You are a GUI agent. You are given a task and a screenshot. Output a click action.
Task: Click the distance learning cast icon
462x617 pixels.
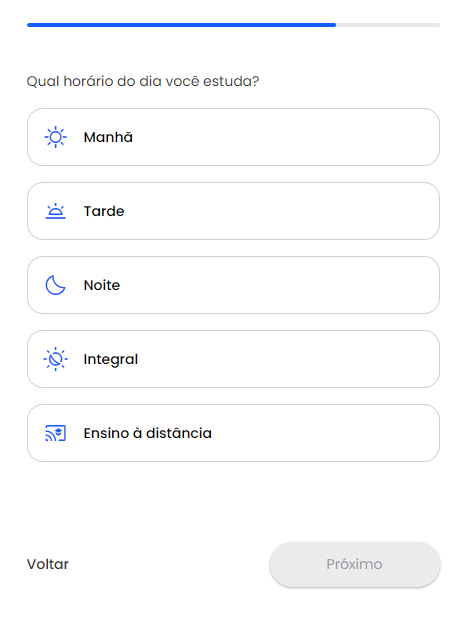pos(55,433)
